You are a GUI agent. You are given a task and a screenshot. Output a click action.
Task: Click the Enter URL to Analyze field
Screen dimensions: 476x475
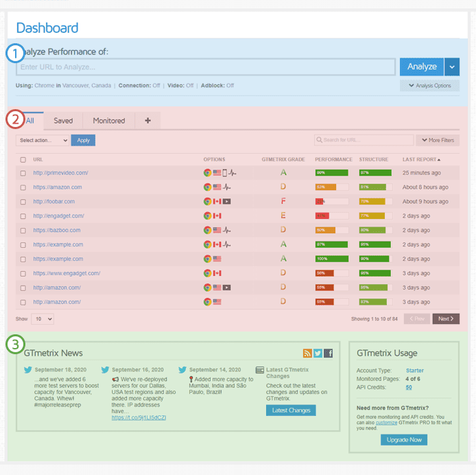[x=206, y=67]
